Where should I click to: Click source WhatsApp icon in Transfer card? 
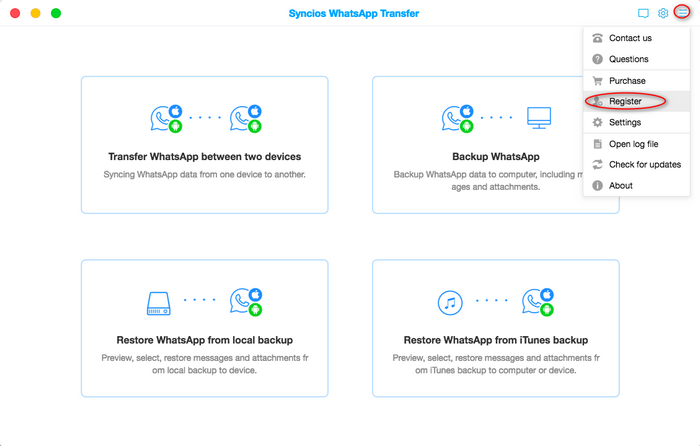tap(167, 118)
